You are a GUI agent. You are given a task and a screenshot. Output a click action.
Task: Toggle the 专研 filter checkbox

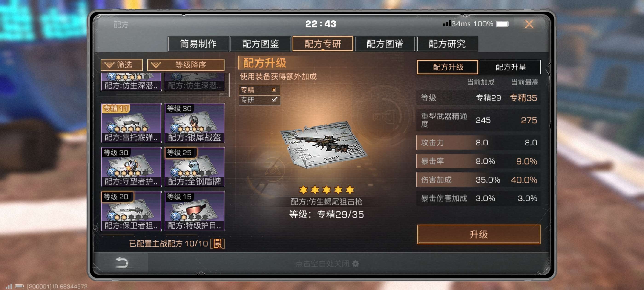274,100
